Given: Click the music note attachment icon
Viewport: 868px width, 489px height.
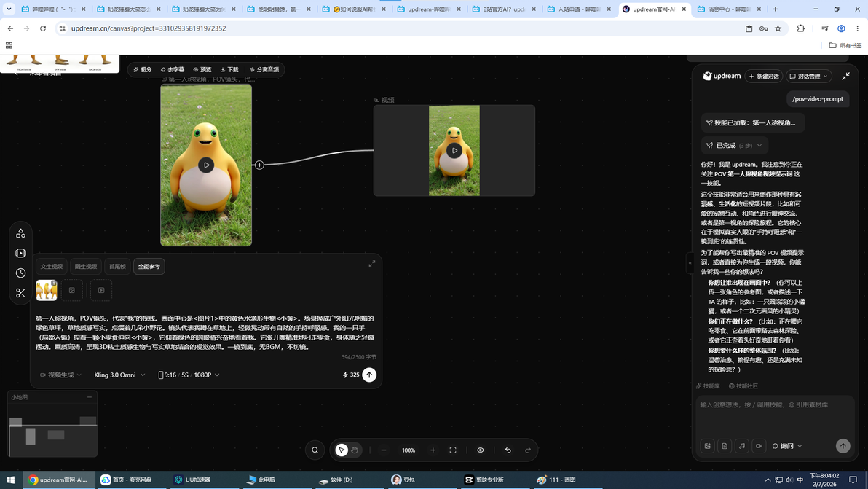Looking at the screenshot, I should 742,446.
